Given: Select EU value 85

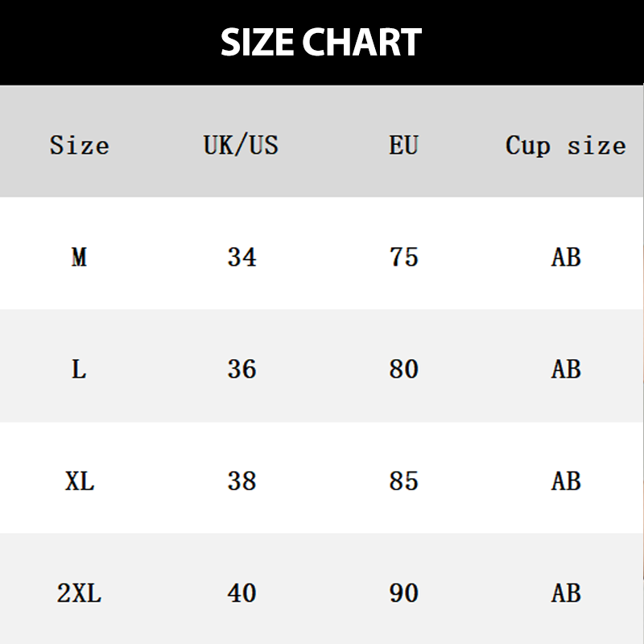Looking at the screenshot, I should [x=403, y=481].
